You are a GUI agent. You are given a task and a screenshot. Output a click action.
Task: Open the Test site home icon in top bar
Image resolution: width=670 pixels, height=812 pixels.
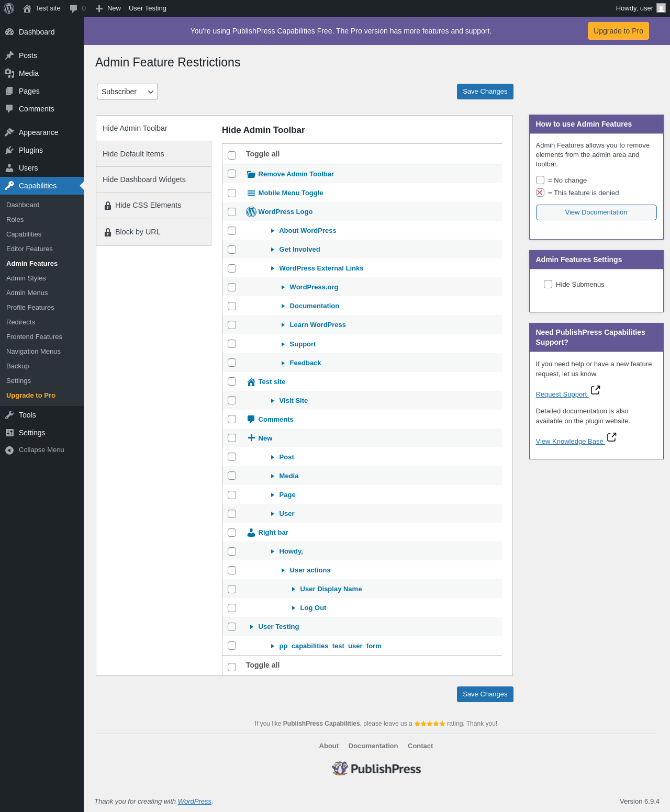[x=27, y=8]
